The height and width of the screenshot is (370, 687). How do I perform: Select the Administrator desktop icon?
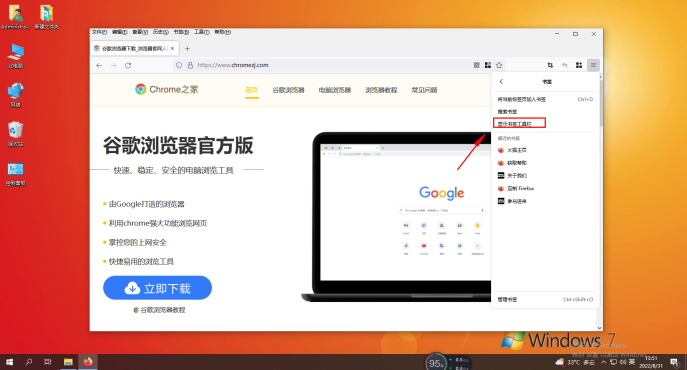[15, 18]
